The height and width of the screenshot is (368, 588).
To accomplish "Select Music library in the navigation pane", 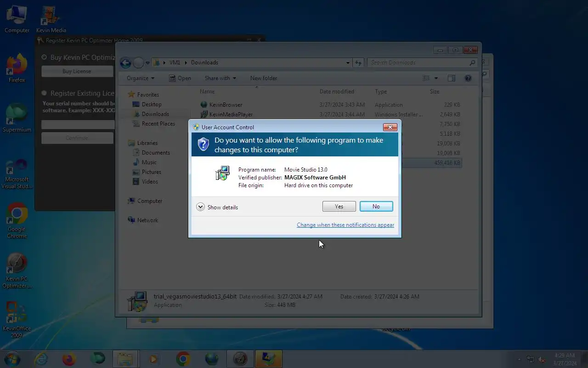I will (149, 162).
